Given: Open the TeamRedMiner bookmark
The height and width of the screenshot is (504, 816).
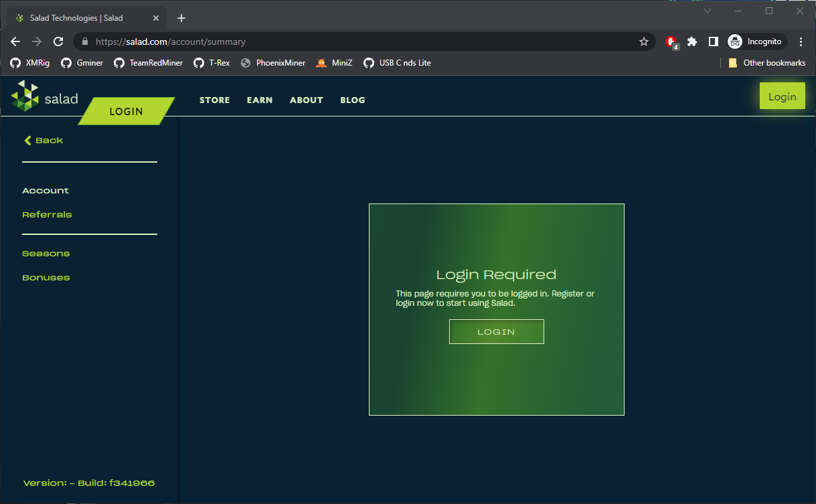Looking at the screenshot, I should coord(148,63).
